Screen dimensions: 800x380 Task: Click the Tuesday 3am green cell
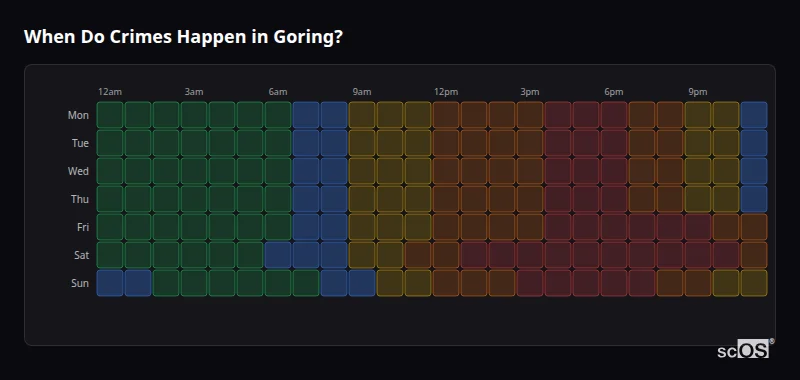click(x=194, y=143)
